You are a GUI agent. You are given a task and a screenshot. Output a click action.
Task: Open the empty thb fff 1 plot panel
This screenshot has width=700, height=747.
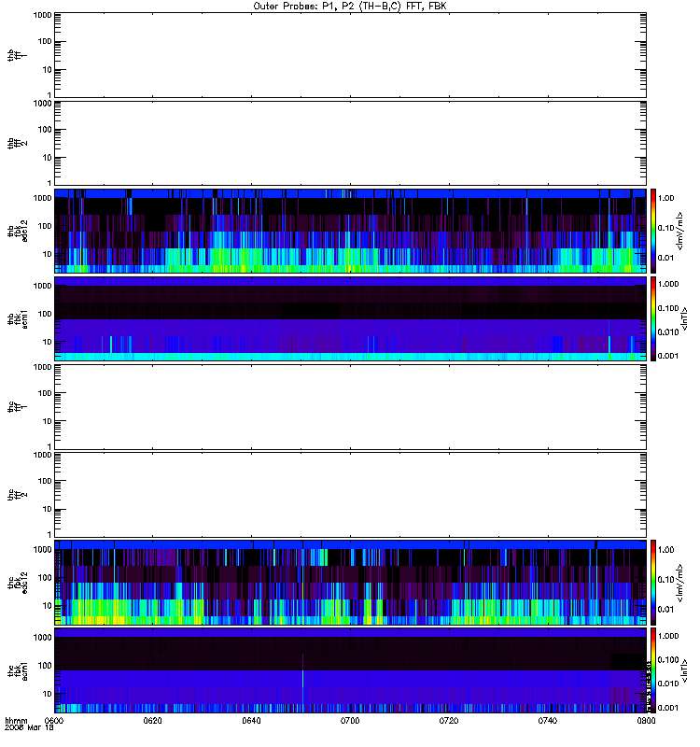click(351, 55)
